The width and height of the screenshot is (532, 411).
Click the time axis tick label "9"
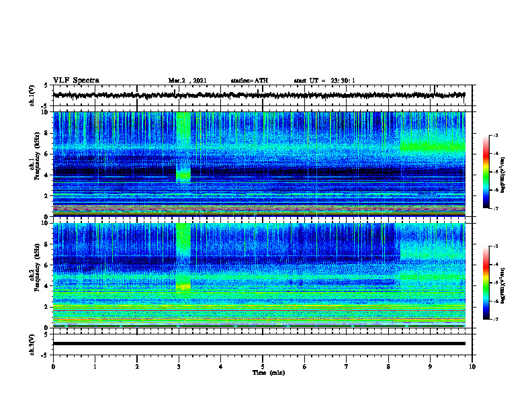tap(430, 367)
